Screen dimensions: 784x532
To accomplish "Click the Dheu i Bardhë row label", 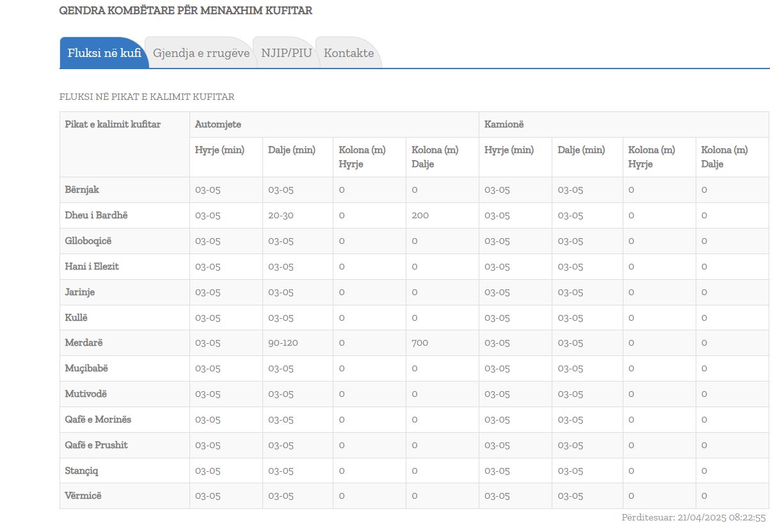I will pos(96,215).
